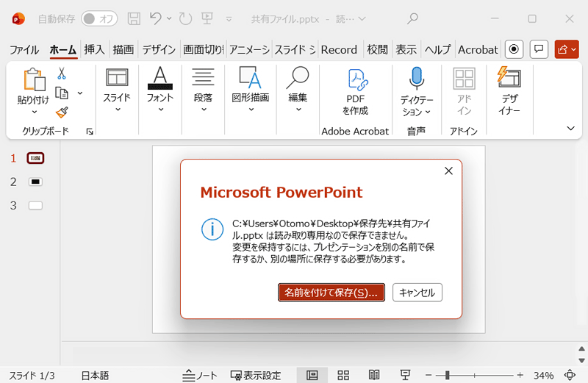Click the 日本語 language status
Screen dimensions: 588x383
point(96,375)
